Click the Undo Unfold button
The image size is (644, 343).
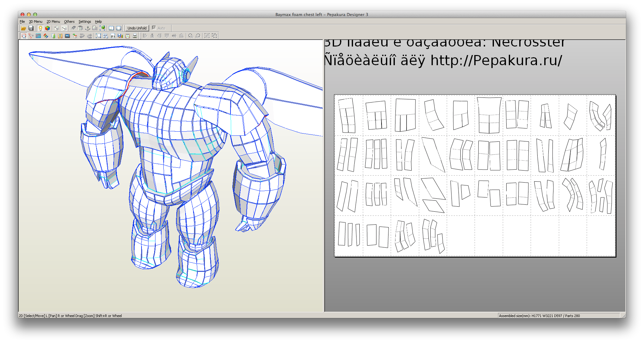coord(137,28)
